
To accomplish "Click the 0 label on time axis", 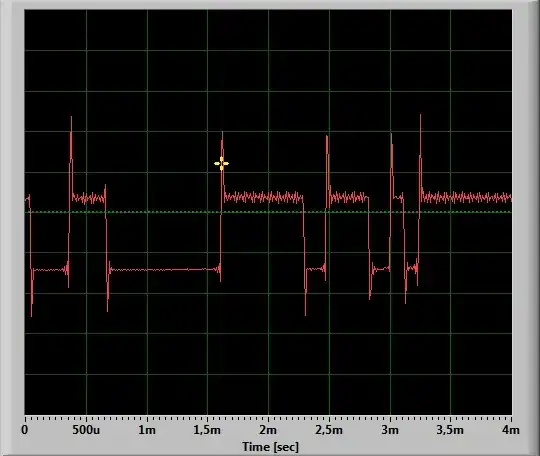I will click(24, 430).
